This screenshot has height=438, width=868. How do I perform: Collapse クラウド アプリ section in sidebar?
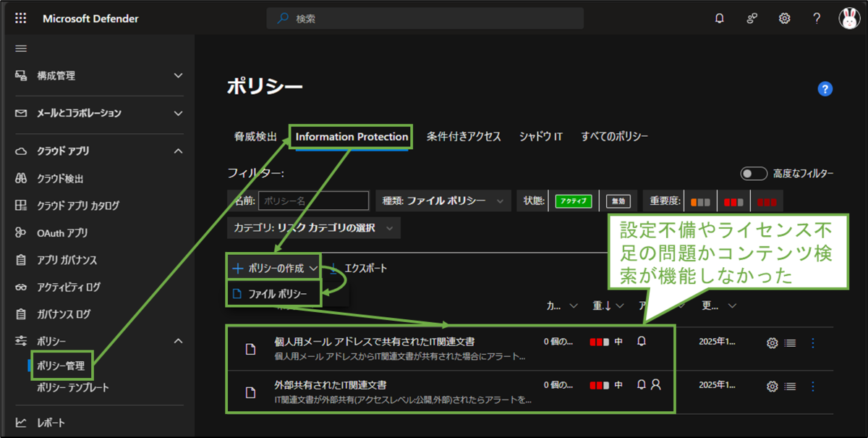point(179,151)
